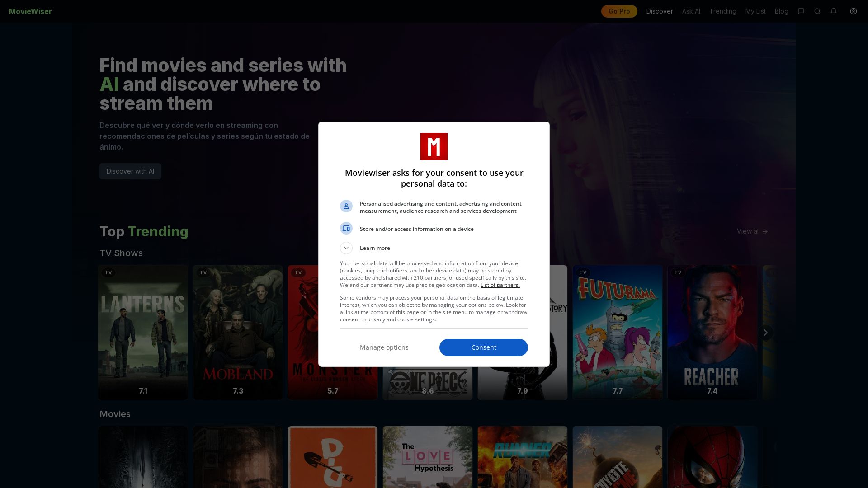868x488 pixels.
Task: Click the personalised advertising person icon
Action: 346,206
